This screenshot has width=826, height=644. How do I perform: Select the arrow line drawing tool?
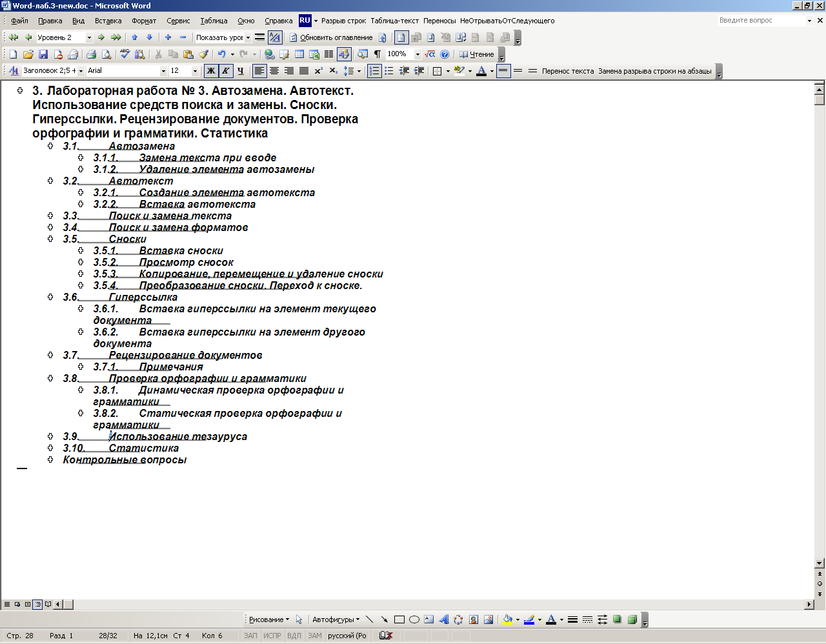coord(385,619)
